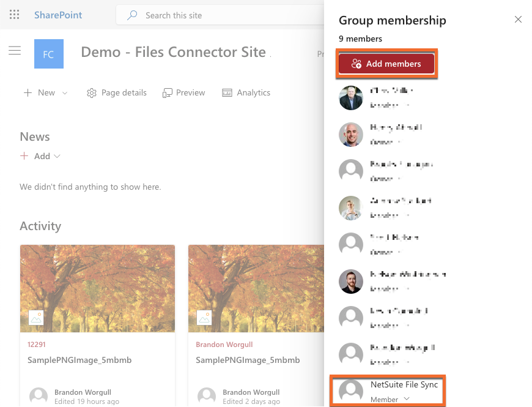
Task: Click the Preview toolbar icon
Action: tap(168, 93)
